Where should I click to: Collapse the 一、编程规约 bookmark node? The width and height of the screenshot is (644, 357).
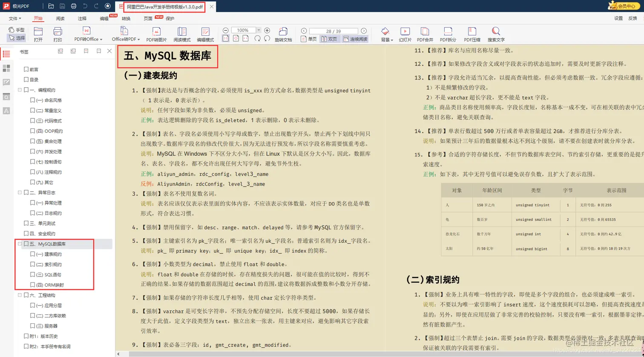pos(20,90)
